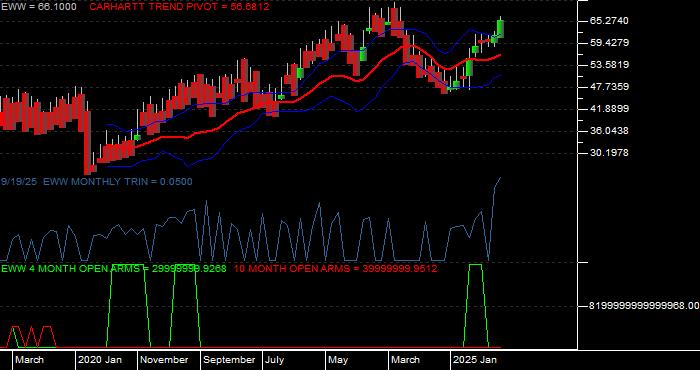Click the 8199999999999968.00 axis value
This screenshot has width=700, height=370.
pyautogui.click(x=644, y=306)
